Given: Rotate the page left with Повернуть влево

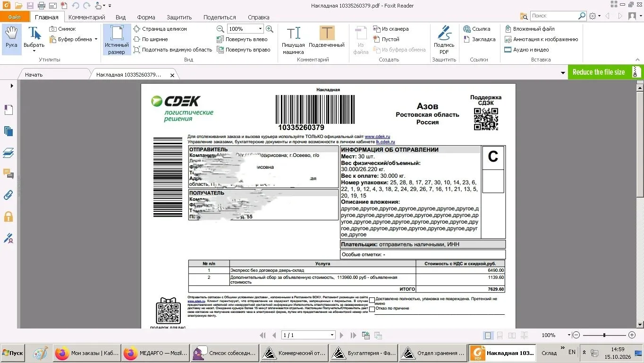Looking at the screenshot, I should pos(242,39).
